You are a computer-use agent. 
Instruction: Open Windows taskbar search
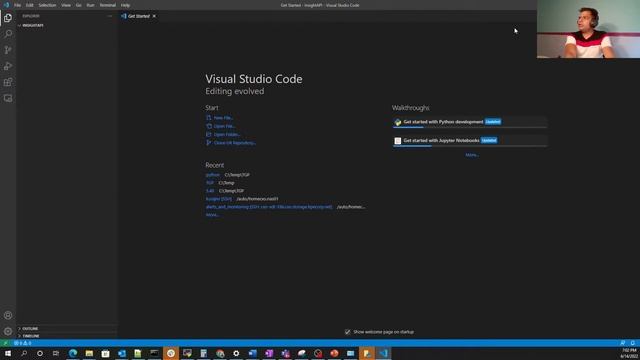[24, 353]
